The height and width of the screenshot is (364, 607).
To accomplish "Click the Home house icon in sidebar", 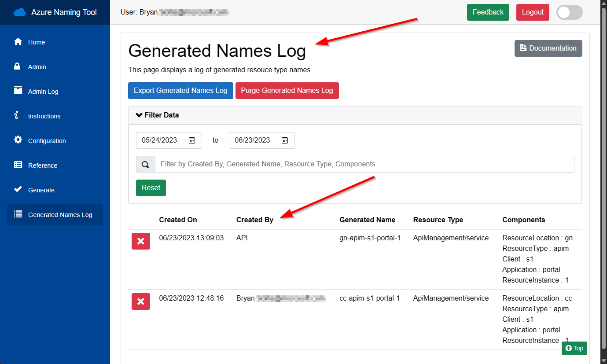I will (18, 42).
